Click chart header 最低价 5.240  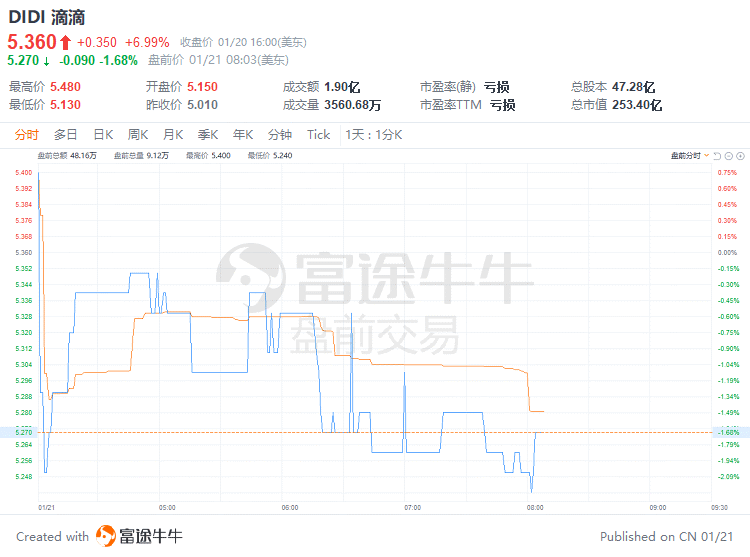270,155
